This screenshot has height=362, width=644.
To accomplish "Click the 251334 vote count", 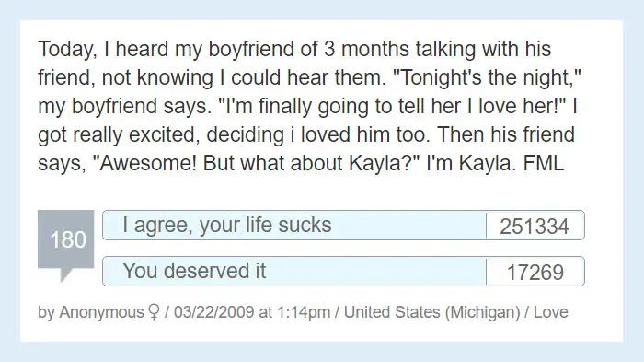I will pos(535,226).
